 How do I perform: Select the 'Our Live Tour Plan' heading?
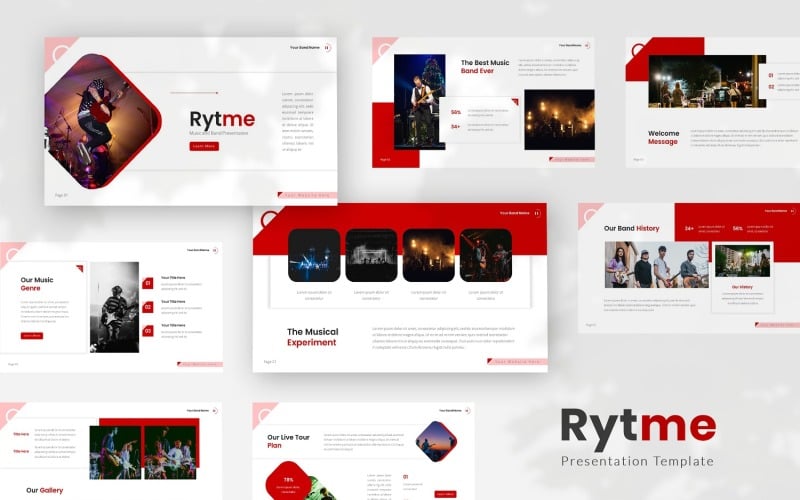288,441
